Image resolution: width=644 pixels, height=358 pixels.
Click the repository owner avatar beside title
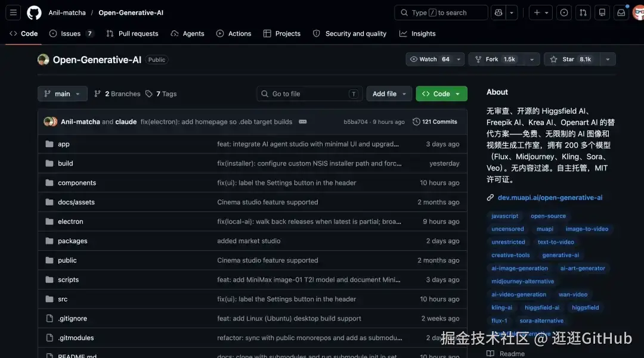pyautogui.click(x=43, y=60)
